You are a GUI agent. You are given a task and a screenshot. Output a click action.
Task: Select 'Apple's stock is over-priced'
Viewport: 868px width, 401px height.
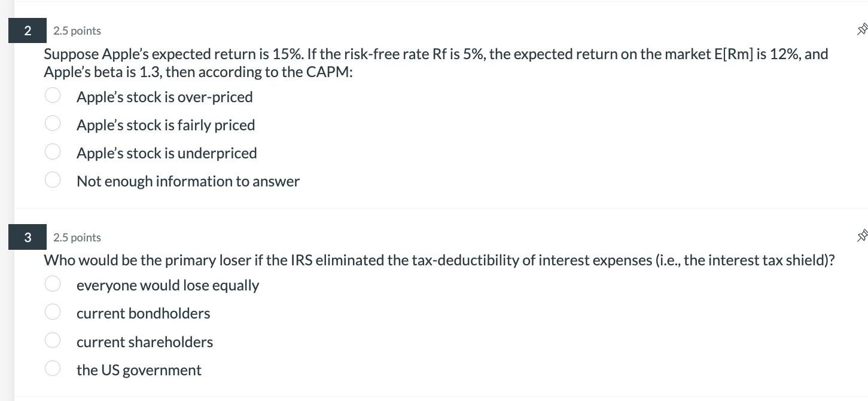point(53,95)
